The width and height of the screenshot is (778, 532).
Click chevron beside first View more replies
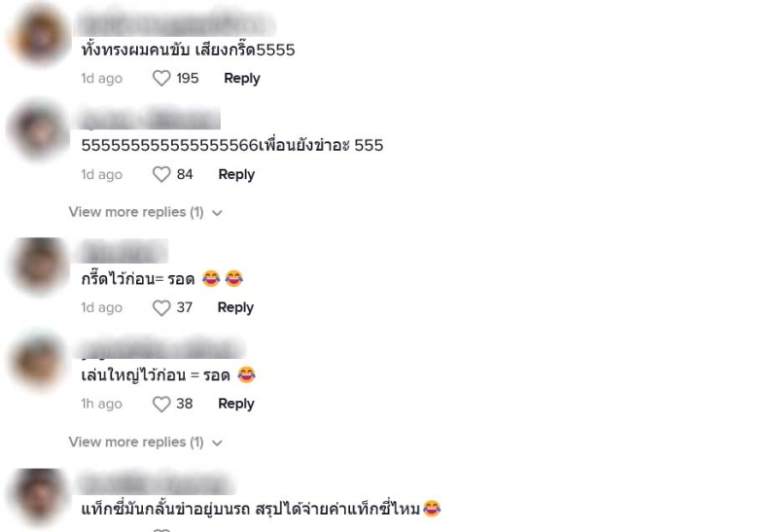(217, 213)
